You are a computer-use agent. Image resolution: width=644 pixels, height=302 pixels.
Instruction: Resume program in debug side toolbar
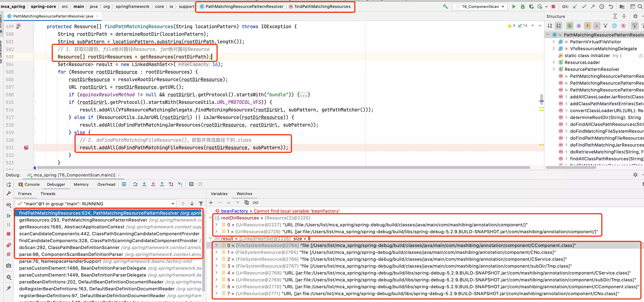(x=8, y=216)
